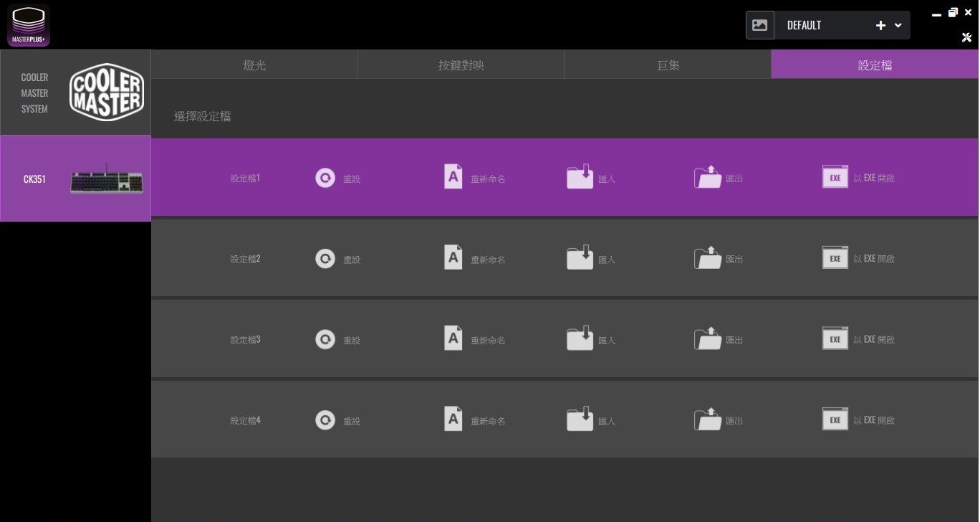The width and height of the screenshot is (980, 522).
Task: Click the rename icon for 設定檔2
Action: coord(453,257)
